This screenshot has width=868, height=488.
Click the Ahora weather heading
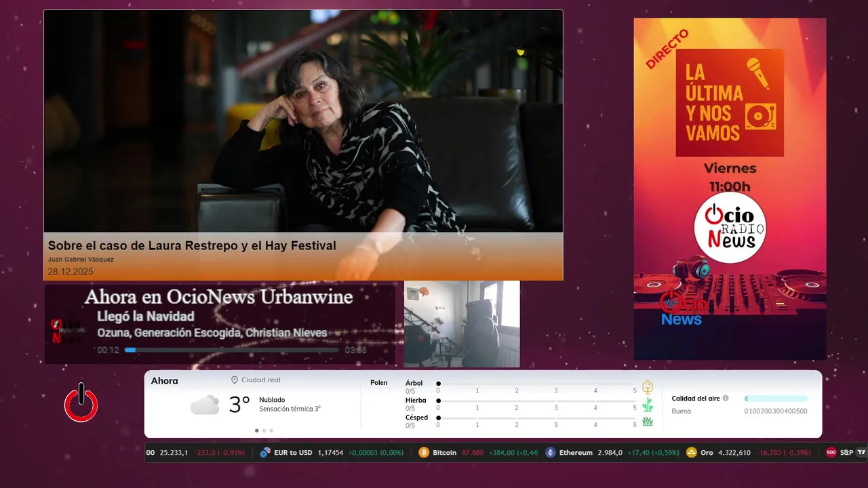(165, 381)
